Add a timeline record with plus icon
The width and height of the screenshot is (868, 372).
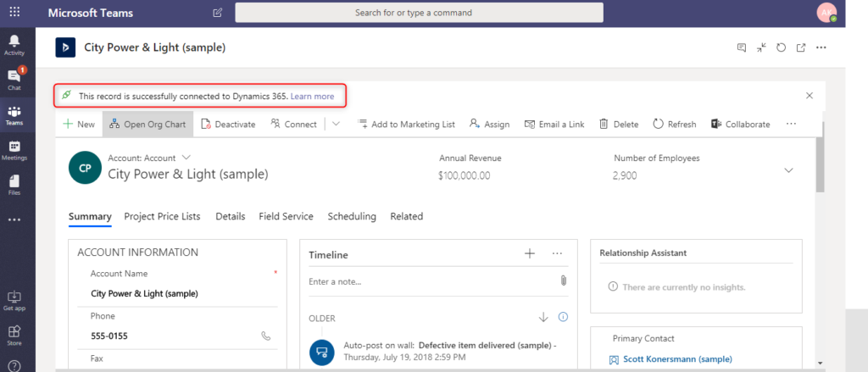tap(530, 253)
